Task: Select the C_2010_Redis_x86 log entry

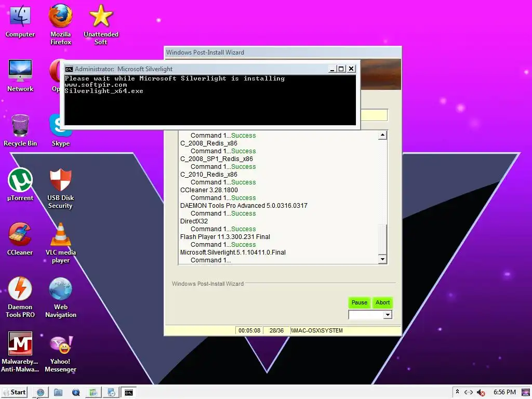Action: [x=209, y=175]
